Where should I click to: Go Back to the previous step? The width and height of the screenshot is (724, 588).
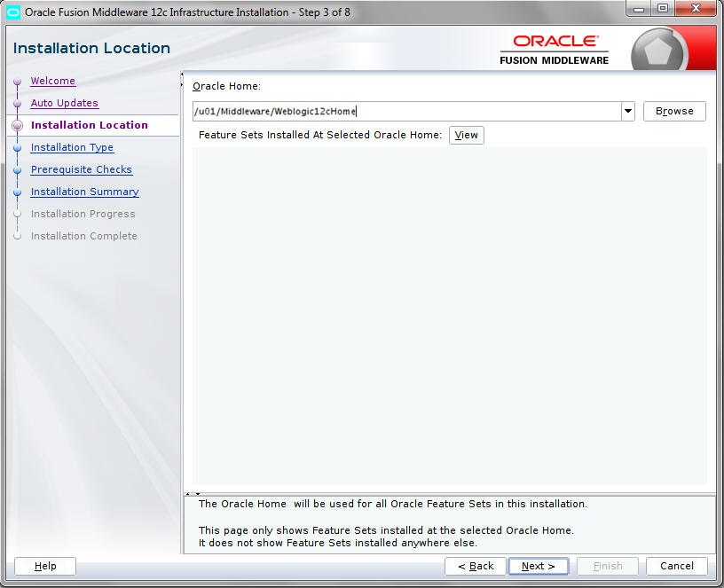click(476, 566)
